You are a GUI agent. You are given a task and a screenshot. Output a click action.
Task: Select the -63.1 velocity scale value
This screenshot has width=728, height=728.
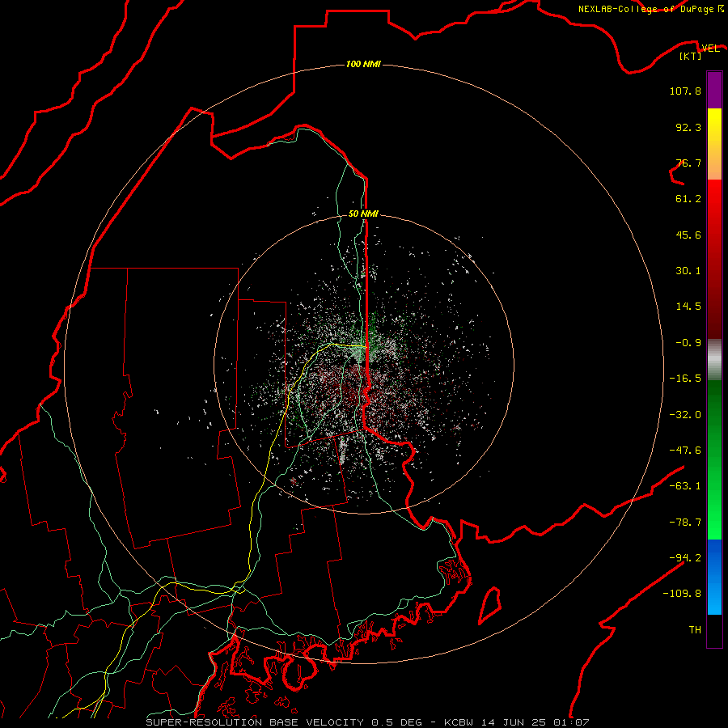(685, 486)
